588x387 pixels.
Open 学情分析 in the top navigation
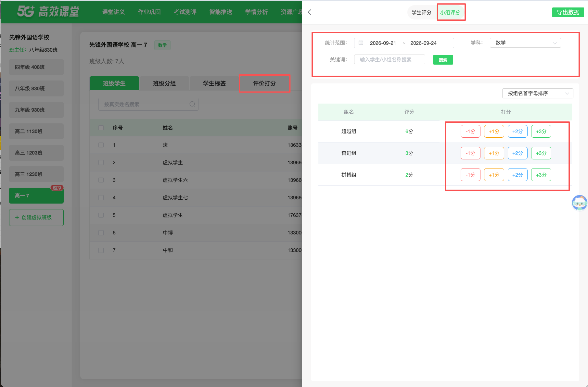(x=256, y=12)
